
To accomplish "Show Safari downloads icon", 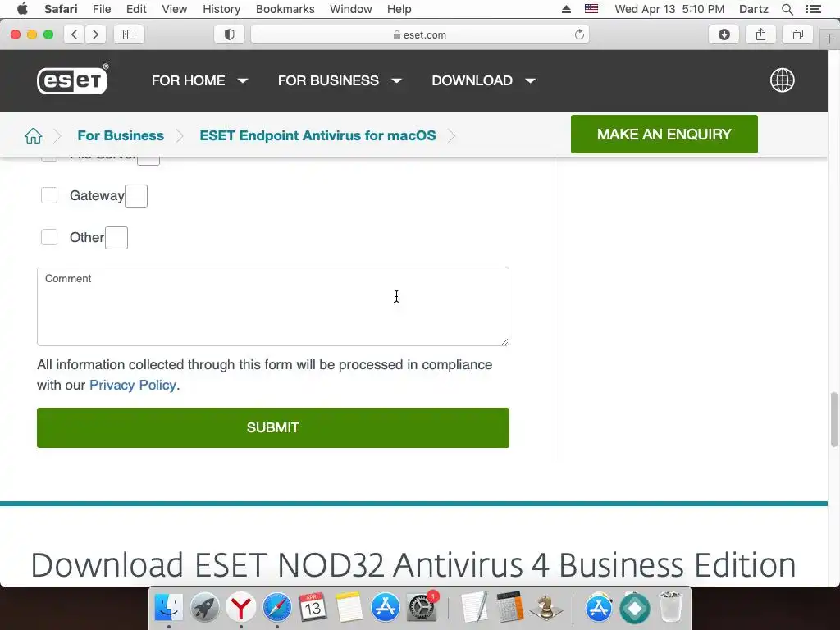I will click(724, 34).
